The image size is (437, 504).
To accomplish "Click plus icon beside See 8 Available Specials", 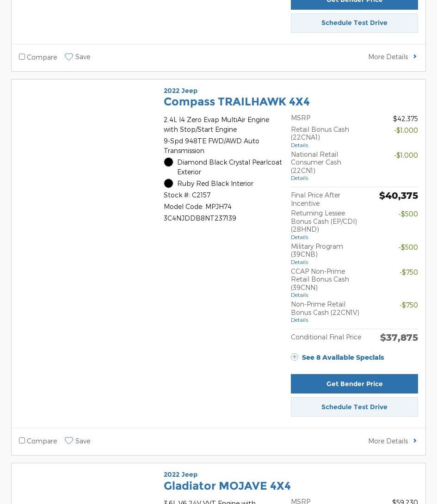I will [295, 357].
